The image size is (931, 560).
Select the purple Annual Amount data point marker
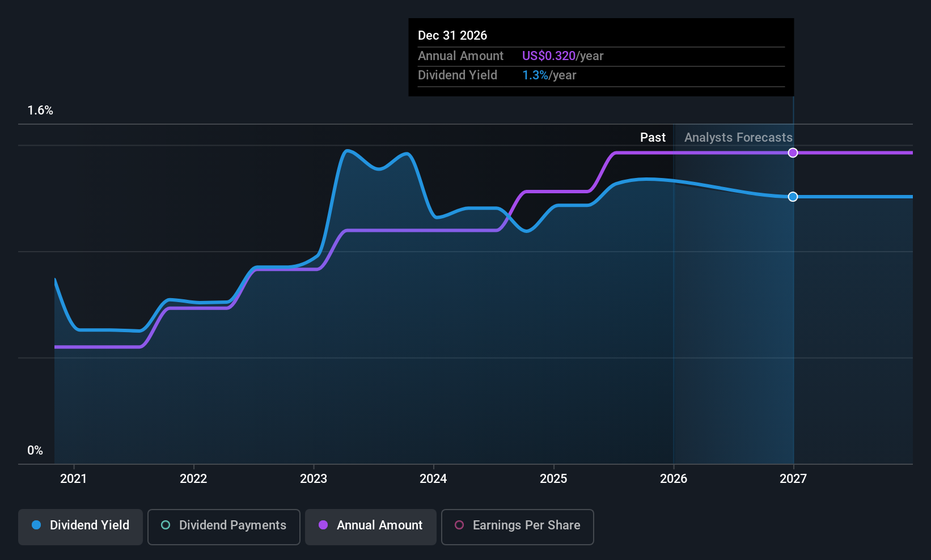pyautogui.click(x=793, y=152)
